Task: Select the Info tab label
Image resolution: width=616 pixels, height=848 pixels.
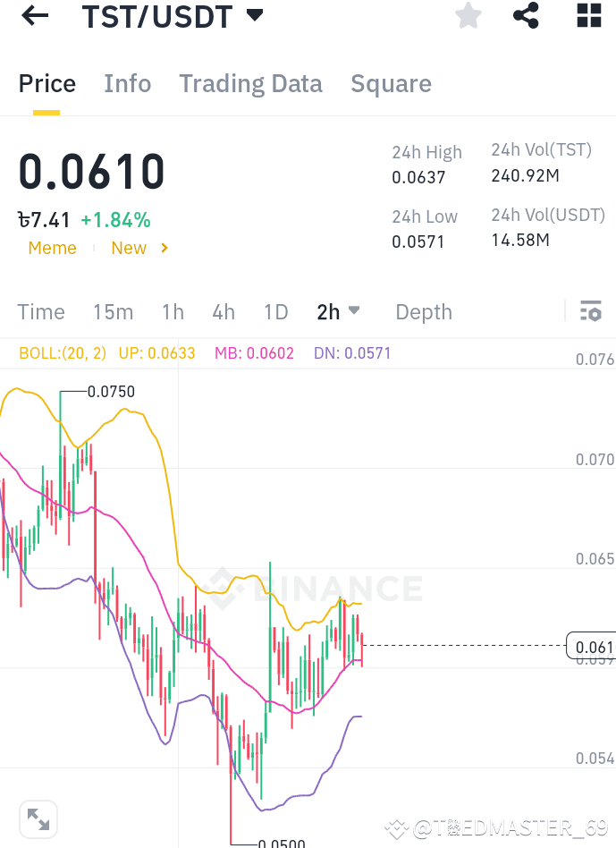Action: 127,83
